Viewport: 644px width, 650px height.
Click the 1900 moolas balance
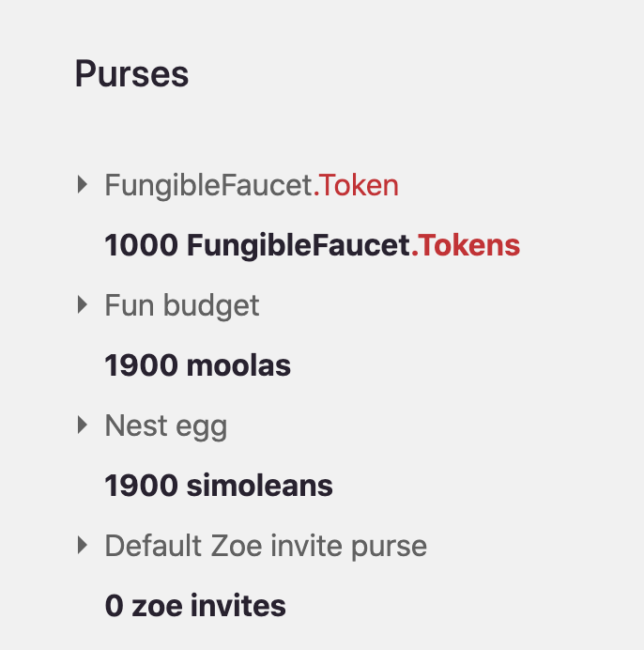[198, 365]
